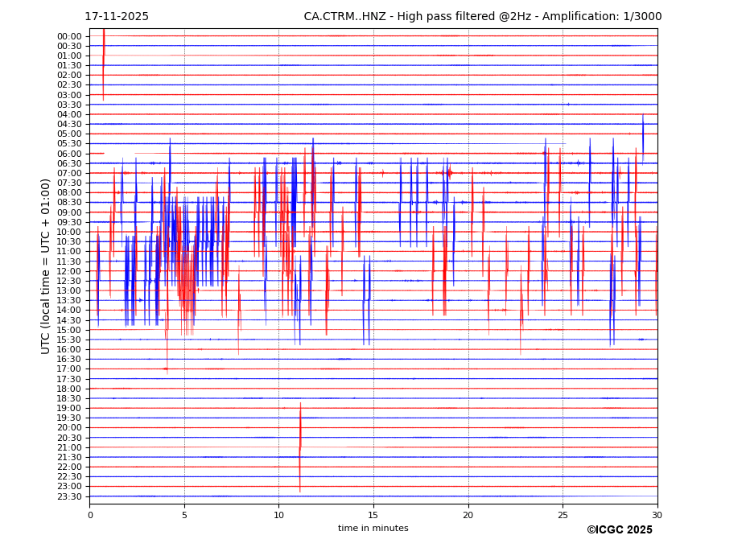
Task: Click x-axis tick label 15
Action: point(373,515)
